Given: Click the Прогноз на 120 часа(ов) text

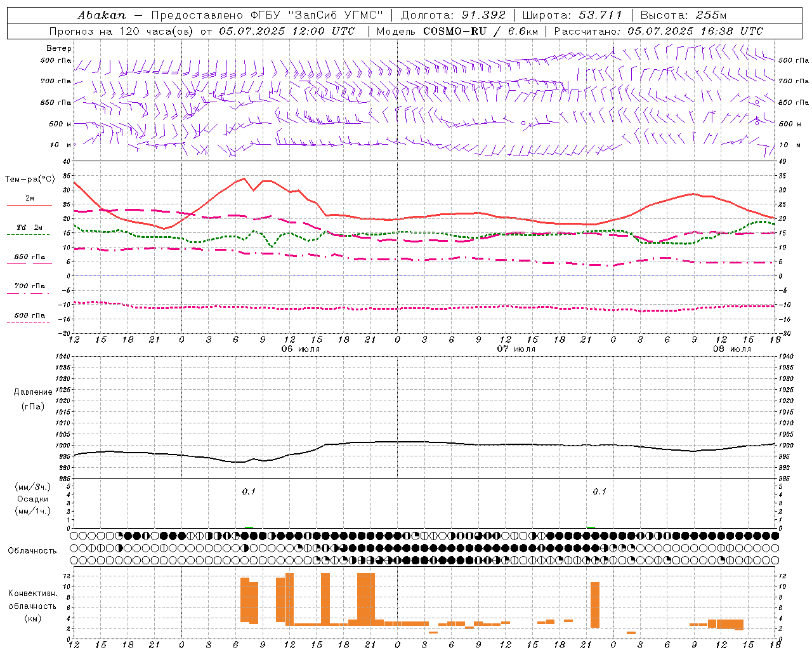Looking at the screenshot, I should coord(122,31).
